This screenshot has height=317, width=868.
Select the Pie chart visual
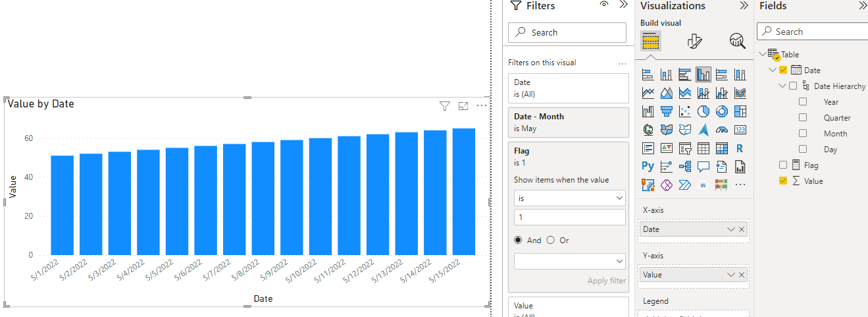(703, 111)
